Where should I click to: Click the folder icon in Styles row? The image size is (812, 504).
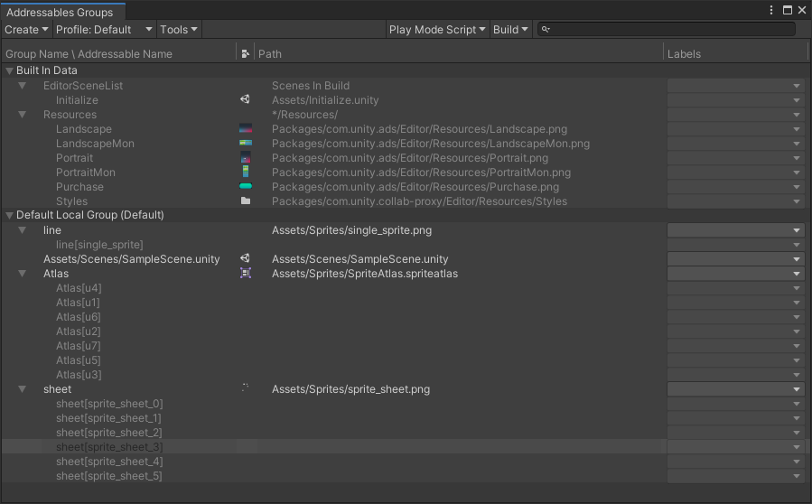245,201
